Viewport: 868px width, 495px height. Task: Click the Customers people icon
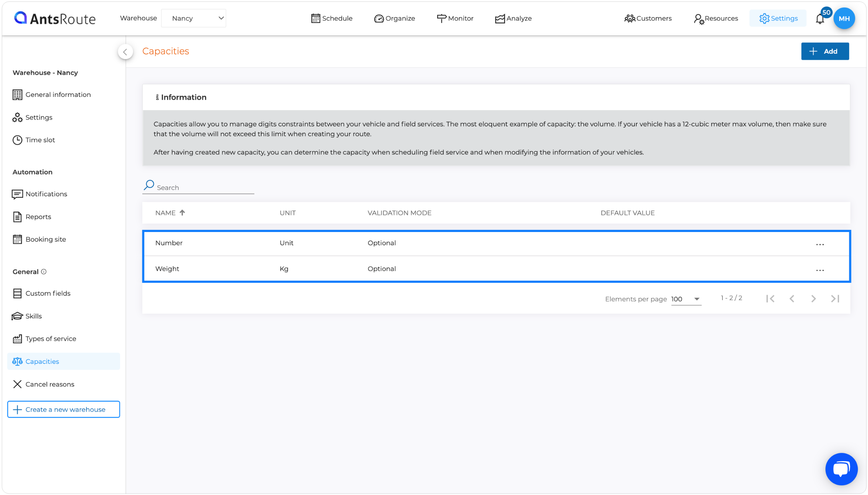tap(629, 18)
